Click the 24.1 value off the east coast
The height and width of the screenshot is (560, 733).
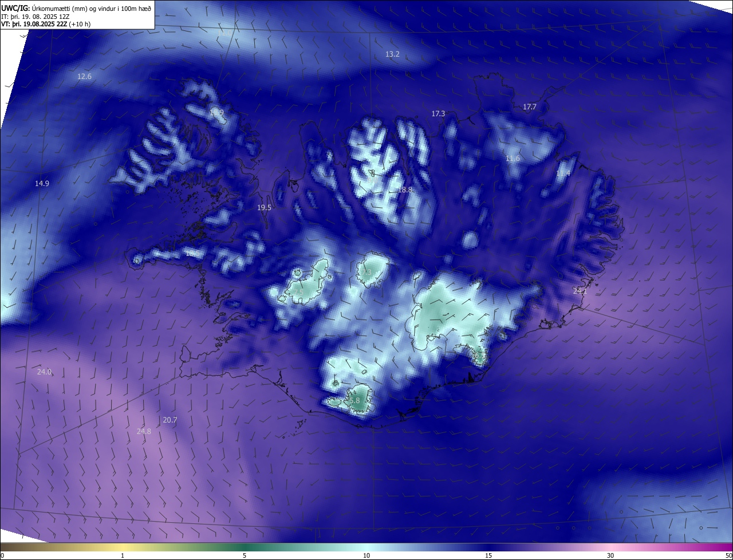click(580, 291)
